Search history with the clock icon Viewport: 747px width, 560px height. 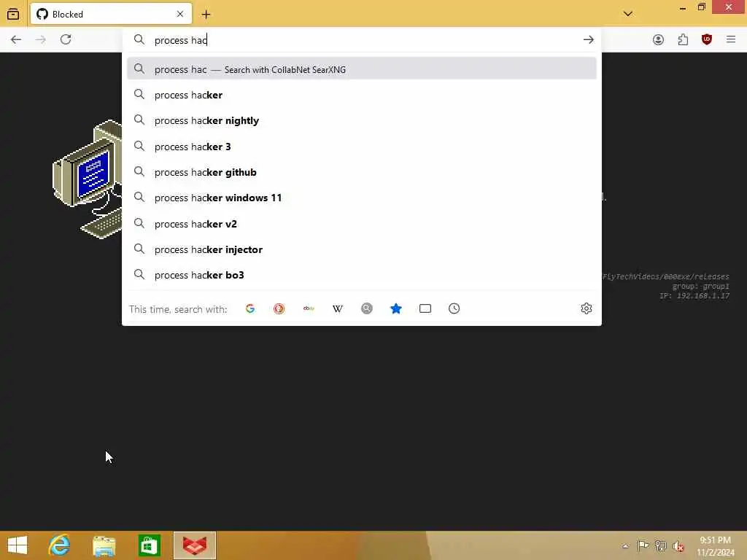(454, 308)
